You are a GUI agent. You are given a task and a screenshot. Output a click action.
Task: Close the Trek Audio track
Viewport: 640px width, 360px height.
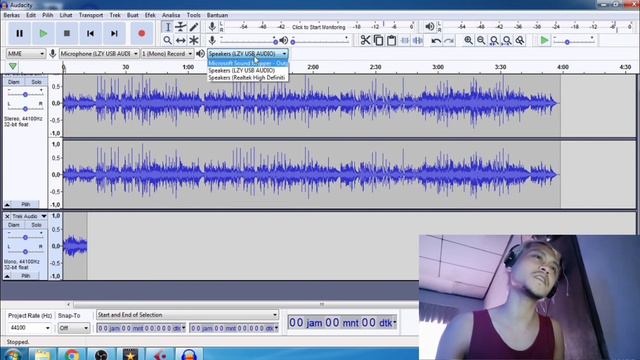pyautogui.click(x=7, y=216)
